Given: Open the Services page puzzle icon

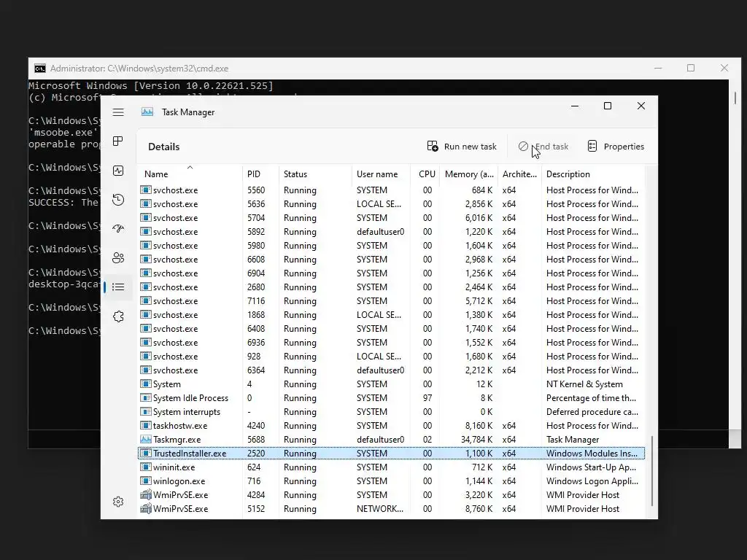Looking at the screenshot, I should (x=118, y=316).
